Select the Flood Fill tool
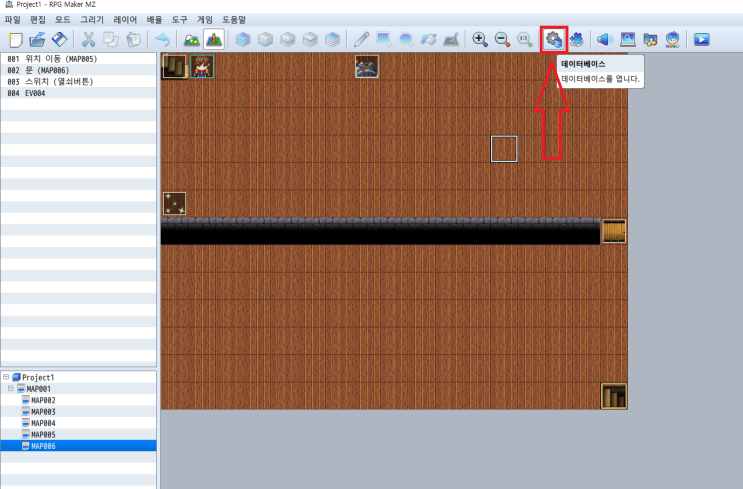The image size is (743, 489). [x=428, y=39]
